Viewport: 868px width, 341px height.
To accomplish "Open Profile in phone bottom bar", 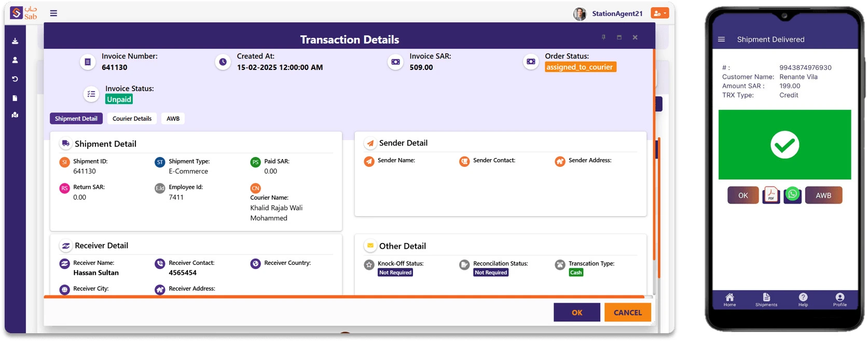I will point(840,300).
